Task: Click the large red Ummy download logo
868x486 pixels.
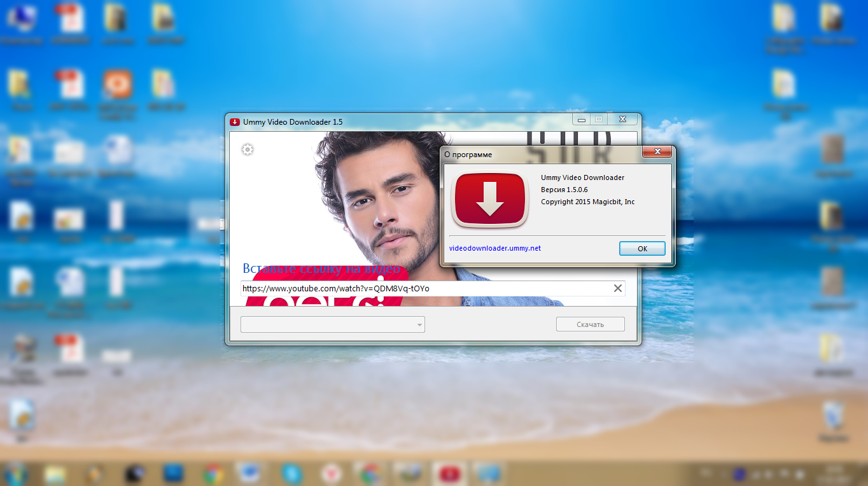Action: tap(490, 199)
